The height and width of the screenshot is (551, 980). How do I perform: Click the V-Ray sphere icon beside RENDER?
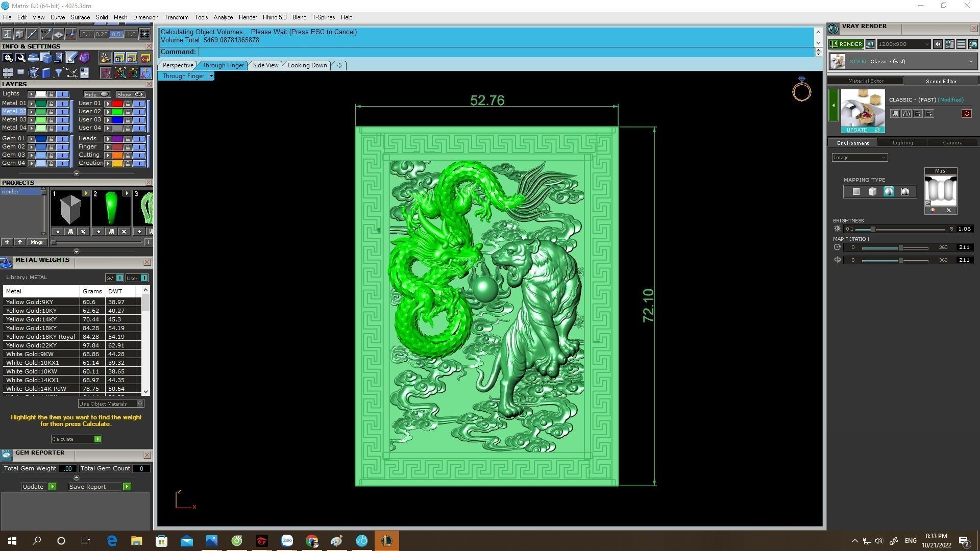click(x=870, y=44)
